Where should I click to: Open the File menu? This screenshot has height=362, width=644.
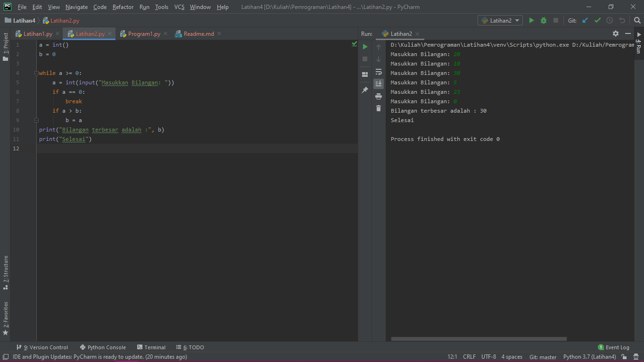coord(22,7)
